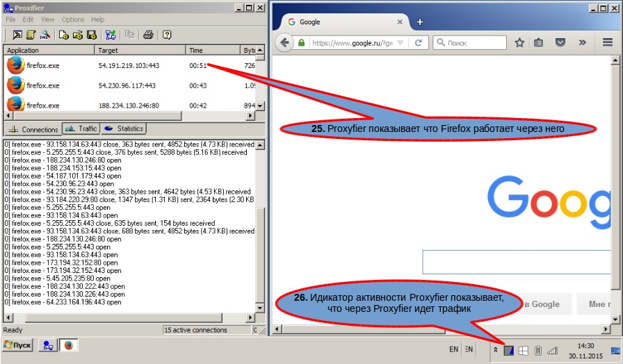Select firefox.exe row 188.234.130.246:80
Image resolution: width=623 pixels, height=364 pixels.
click(129, 104)
